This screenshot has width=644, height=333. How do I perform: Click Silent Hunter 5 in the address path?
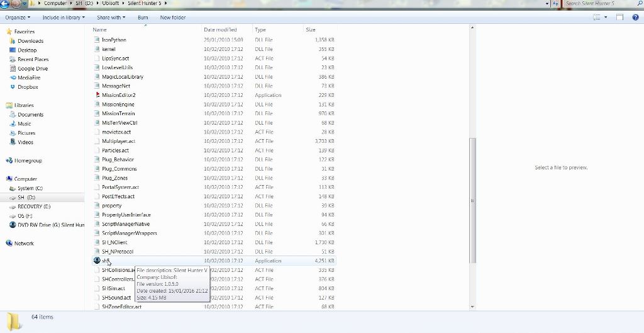(x=146, y=3)
